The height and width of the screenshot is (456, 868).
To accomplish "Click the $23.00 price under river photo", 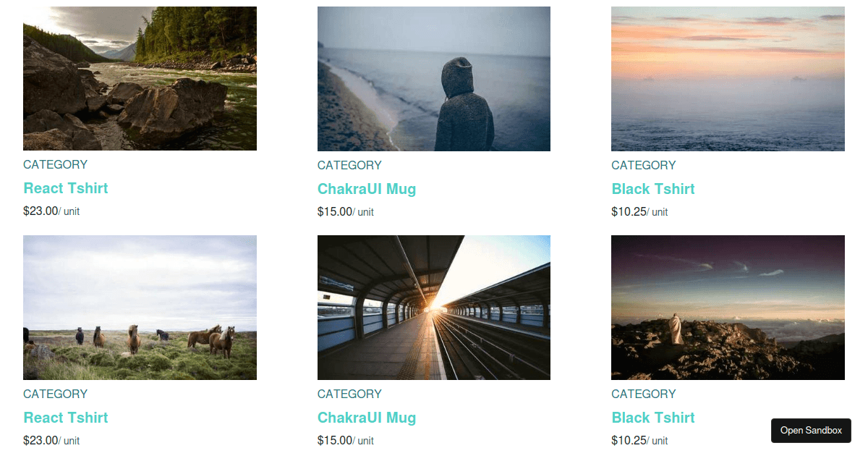I will coord(41,211).
